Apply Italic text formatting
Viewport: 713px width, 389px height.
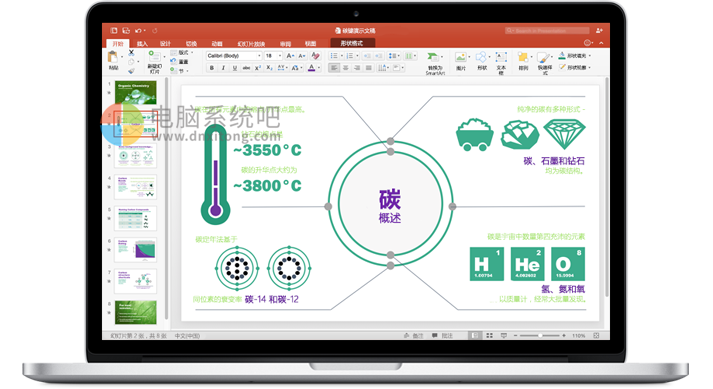(x=223, y=68)
